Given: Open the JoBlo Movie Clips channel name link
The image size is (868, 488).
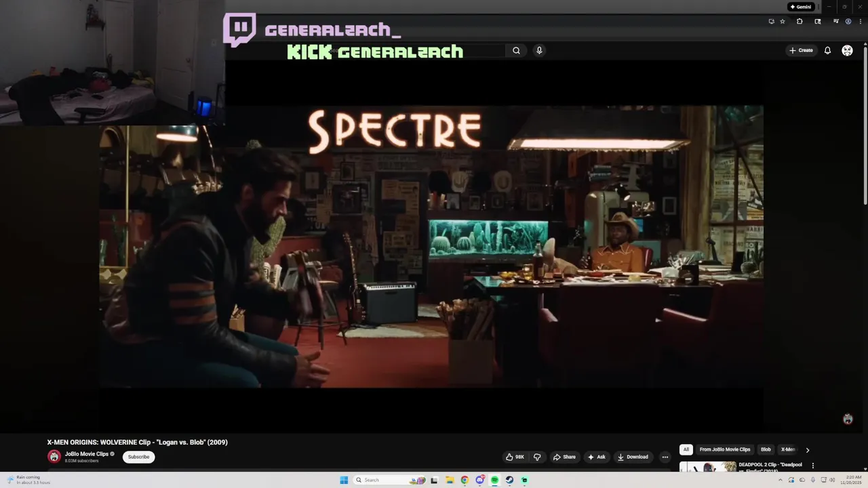Looking at the screenshot, I should (87, 454).
